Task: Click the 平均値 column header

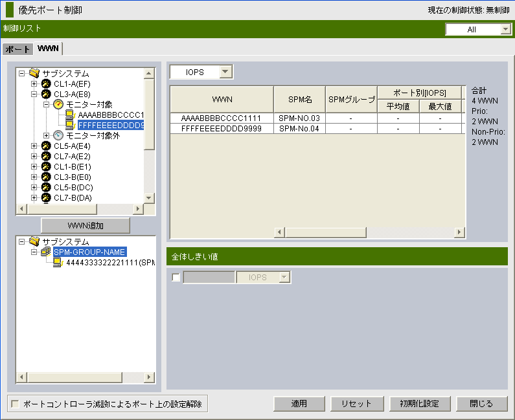Action: coord(398,106)
